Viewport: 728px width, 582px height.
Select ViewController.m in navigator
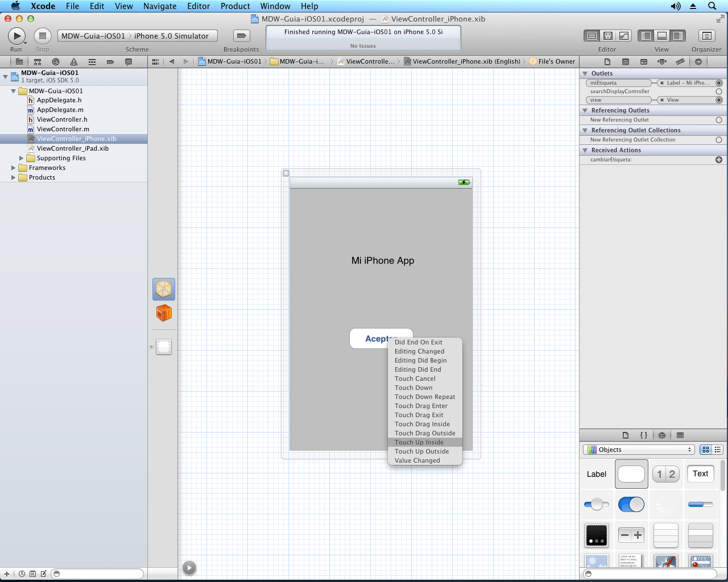(63, 129)
